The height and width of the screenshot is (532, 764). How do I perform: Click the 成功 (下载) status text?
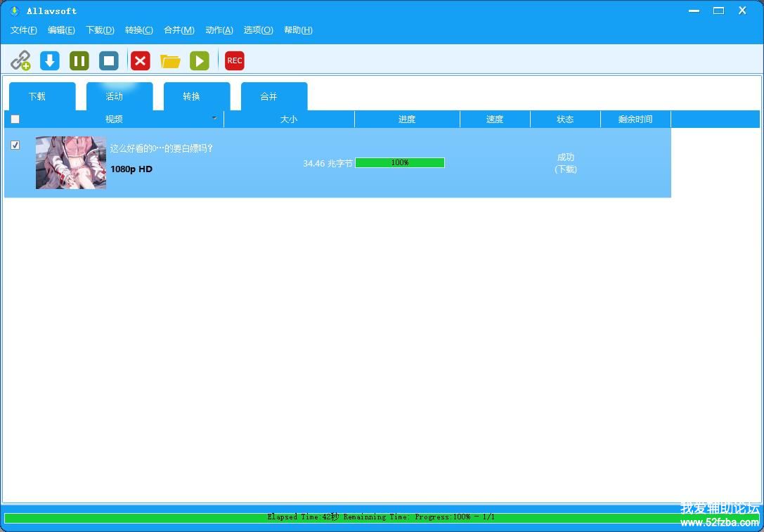pos(566,163)
